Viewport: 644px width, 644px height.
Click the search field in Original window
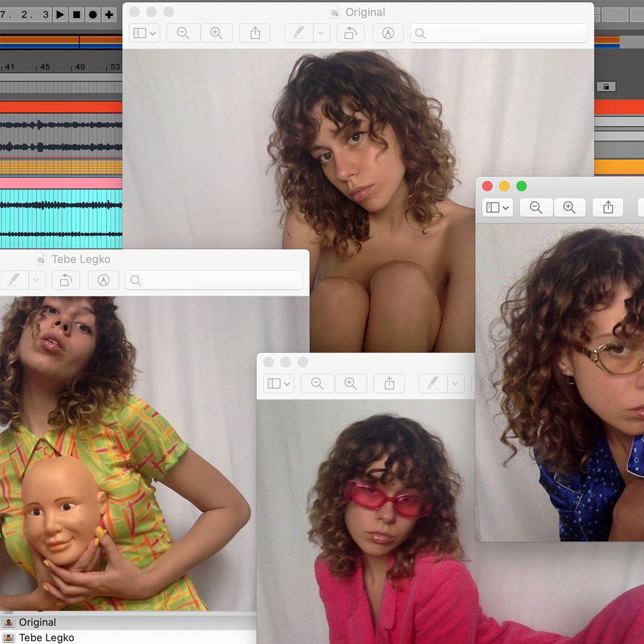coord(499,33)
